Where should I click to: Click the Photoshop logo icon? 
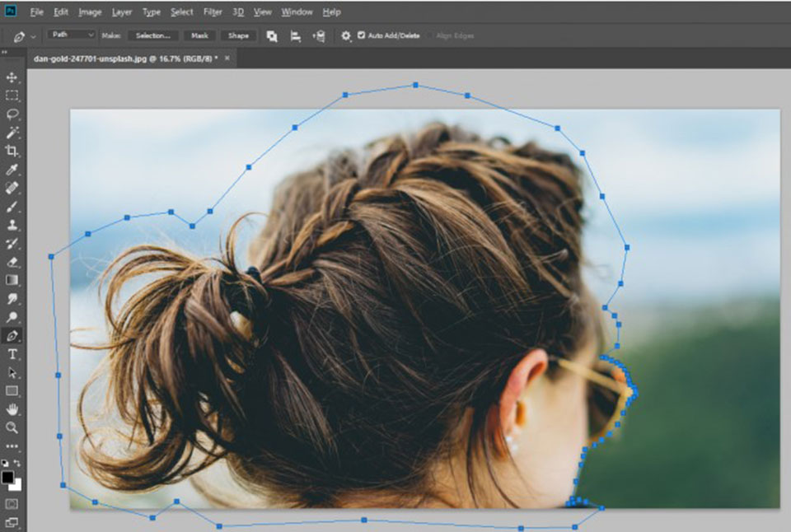[10, 11]
